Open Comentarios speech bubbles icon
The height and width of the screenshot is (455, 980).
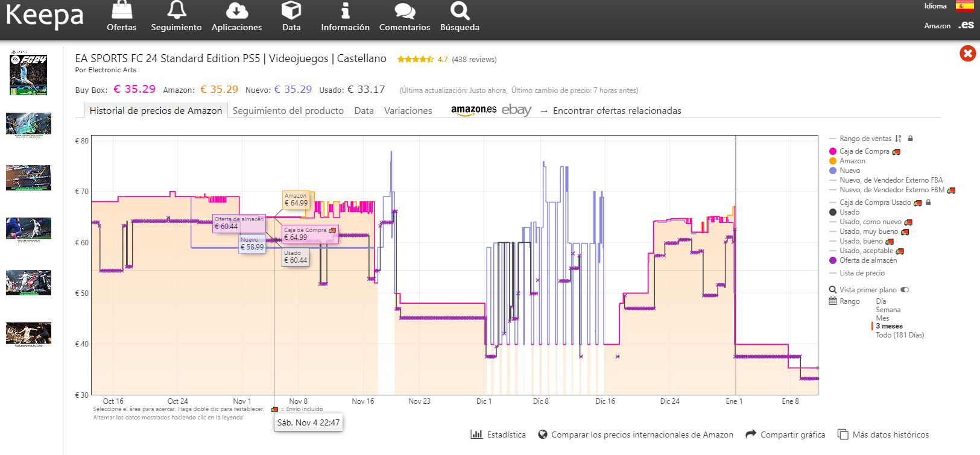pyautogui.click(x=405, y=10)
